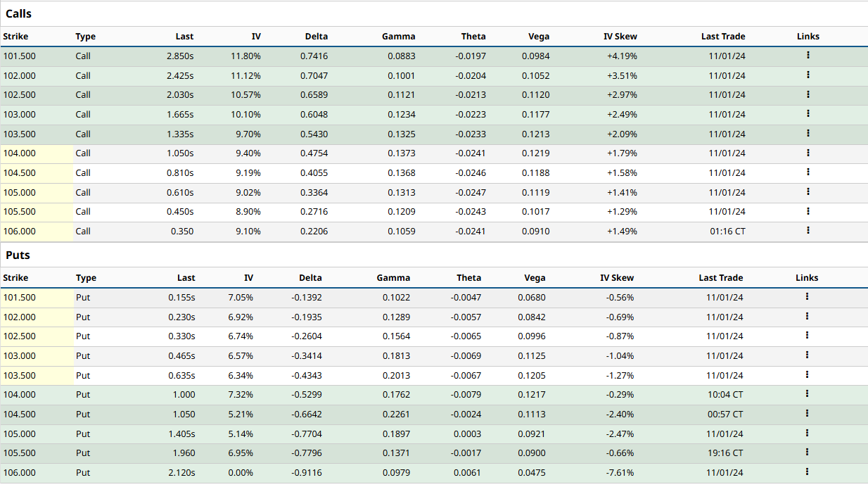Click Put last trade time 00:57 CT
Image resolution: width=868 pixels, height=487 pixels.
click(x=725, y=415)
